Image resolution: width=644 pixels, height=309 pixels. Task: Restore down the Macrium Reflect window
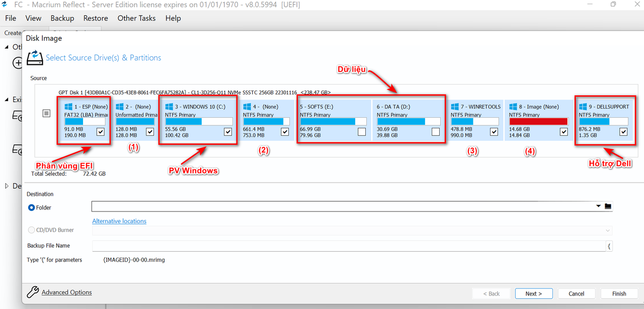click(x=613, y=5)
